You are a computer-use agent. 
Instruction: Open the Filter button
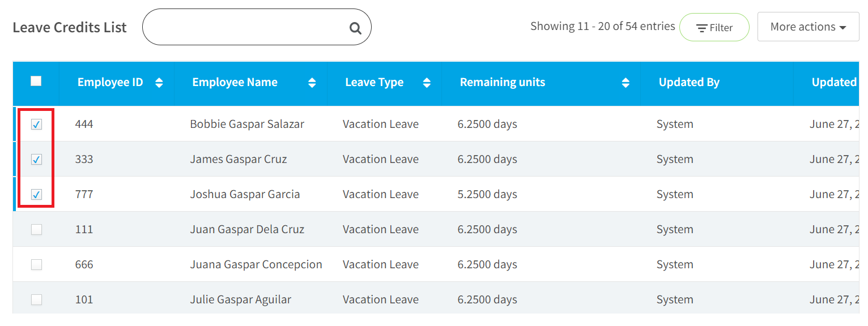coord(714,27)
